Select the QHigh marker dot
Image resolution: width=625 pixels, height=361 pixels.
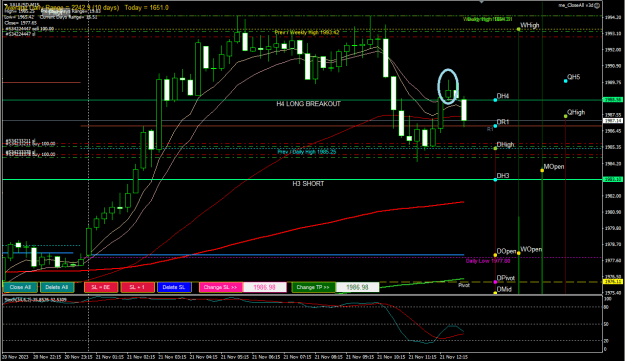pyautogui.click(x=566, y=116)
